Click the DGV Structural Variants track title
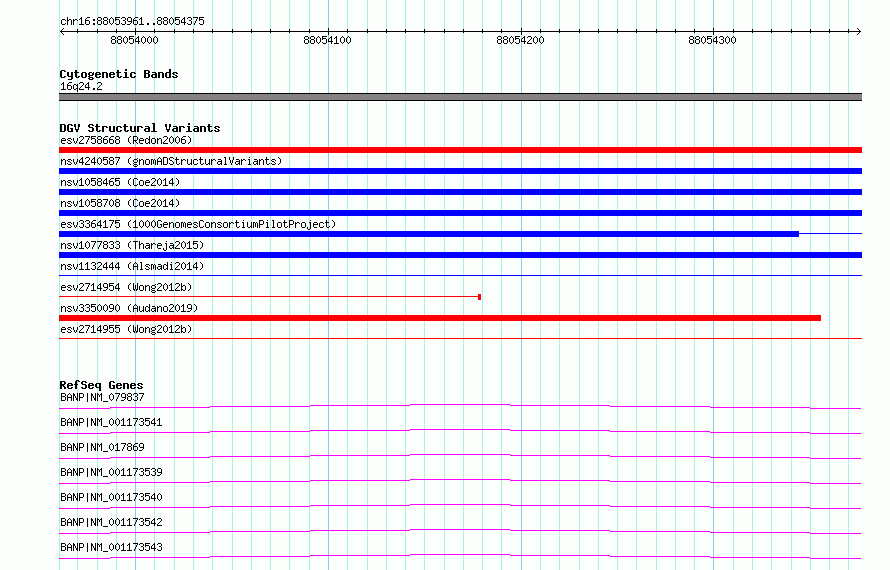The height and width of the screenshot is (570, 890). [140, 128]
